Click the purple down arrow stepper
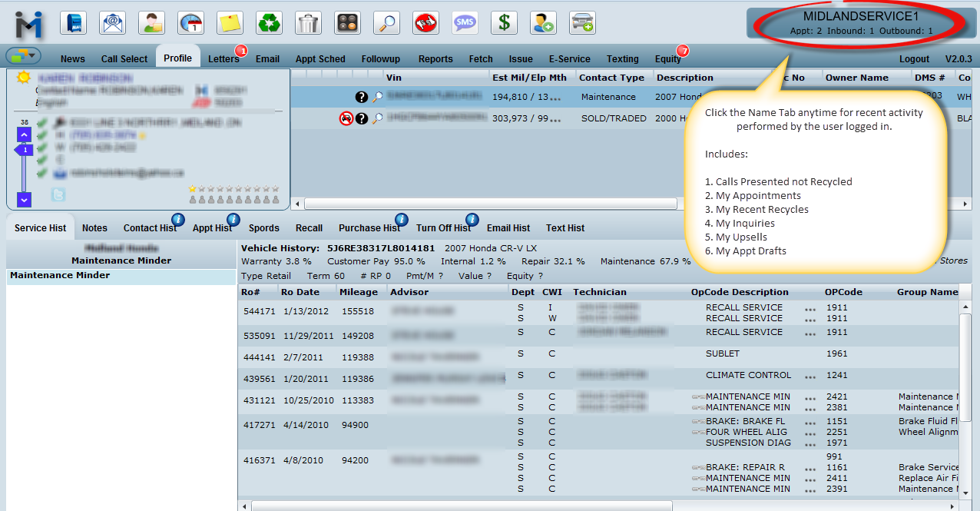Viewport: 980px width, 511px height. click(x=24, y=199)
